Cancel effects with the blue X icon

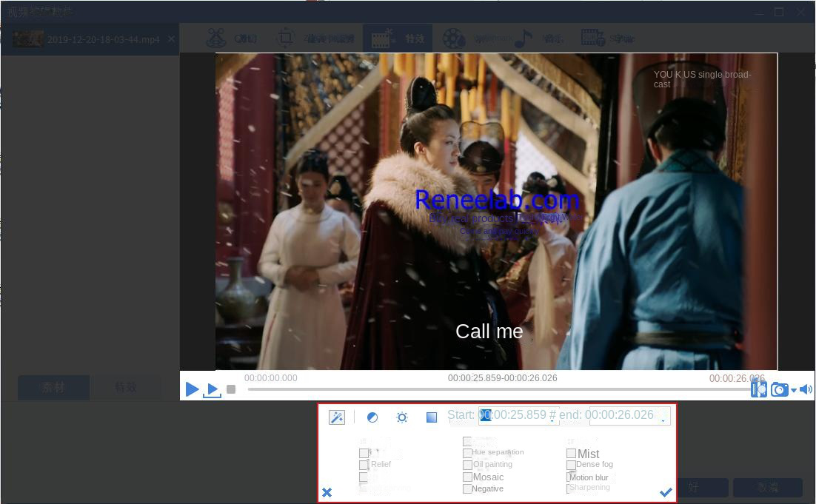coord(327,492)
